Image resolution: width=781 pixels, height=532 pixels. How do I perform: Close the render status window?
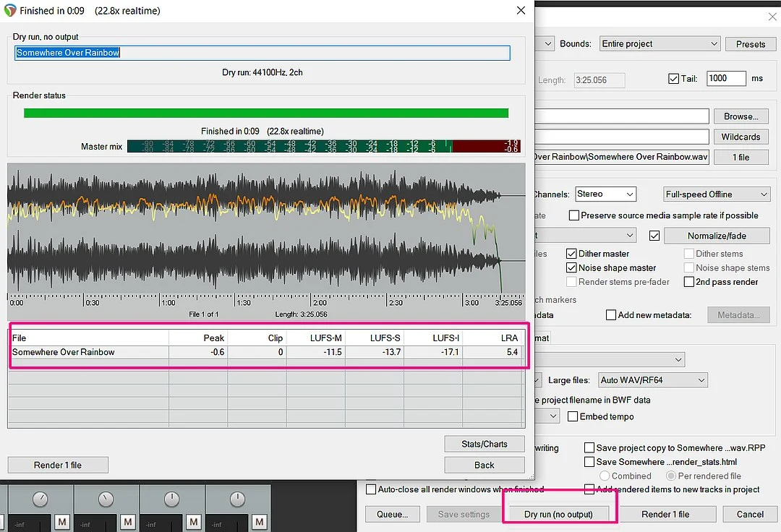520,11
